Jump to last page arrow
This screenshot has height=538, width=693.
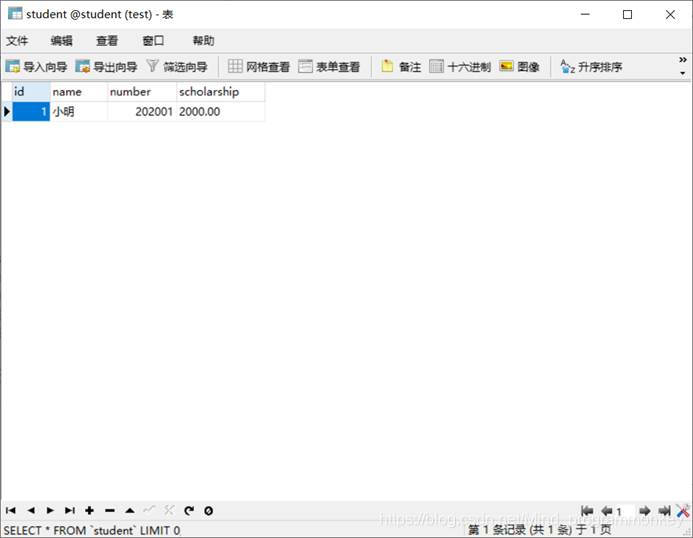coord(664,511)
